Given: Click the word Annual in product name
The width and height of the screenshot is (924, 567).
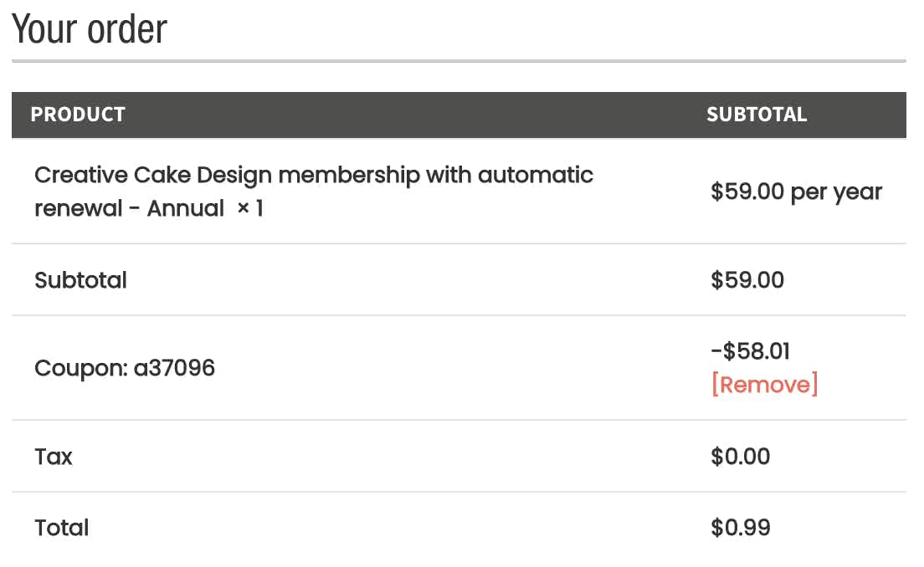Looking at the screenshot, I should click(x=186, y=208).
